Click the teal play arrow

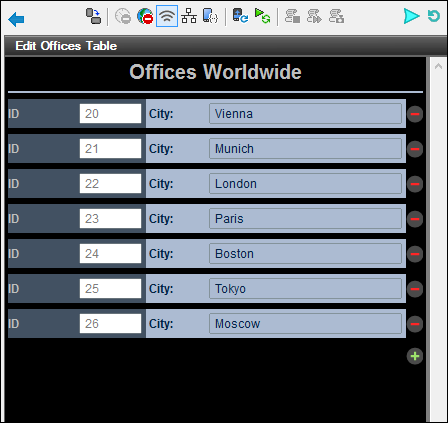[411, 16]
